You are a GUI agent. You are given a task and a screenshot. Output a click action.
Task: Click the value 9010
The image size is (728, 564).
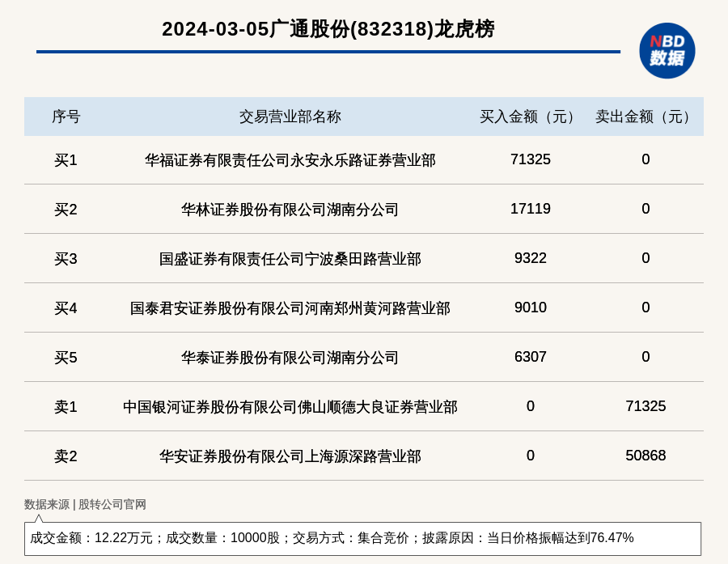pos(530,307)
